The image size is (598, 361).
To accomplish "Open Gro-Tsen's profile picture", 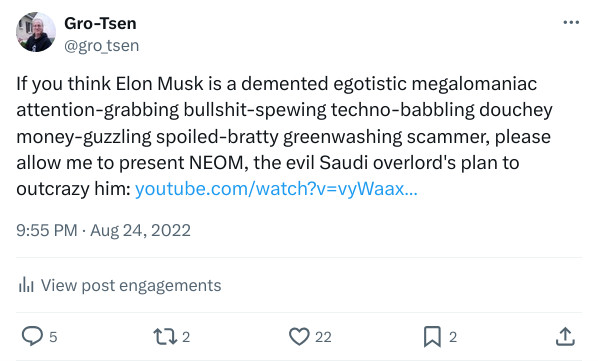I will pyautogui.click(x=36, y=32).
